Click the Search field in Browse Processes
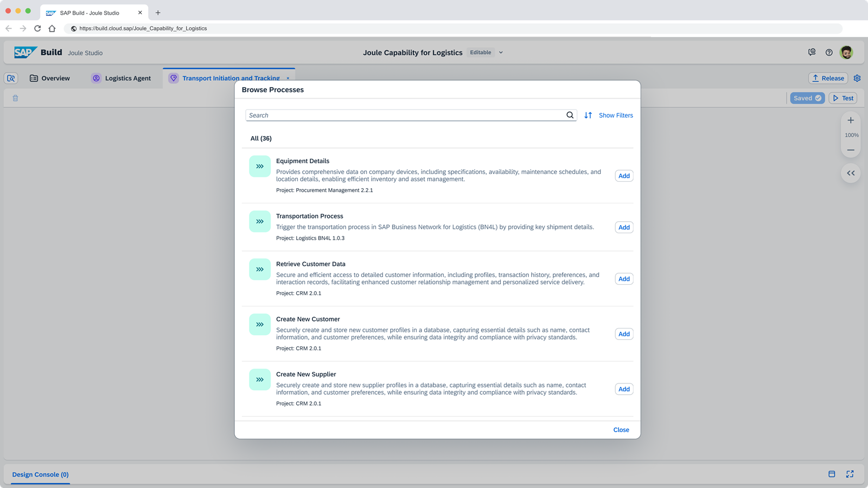 411,115
